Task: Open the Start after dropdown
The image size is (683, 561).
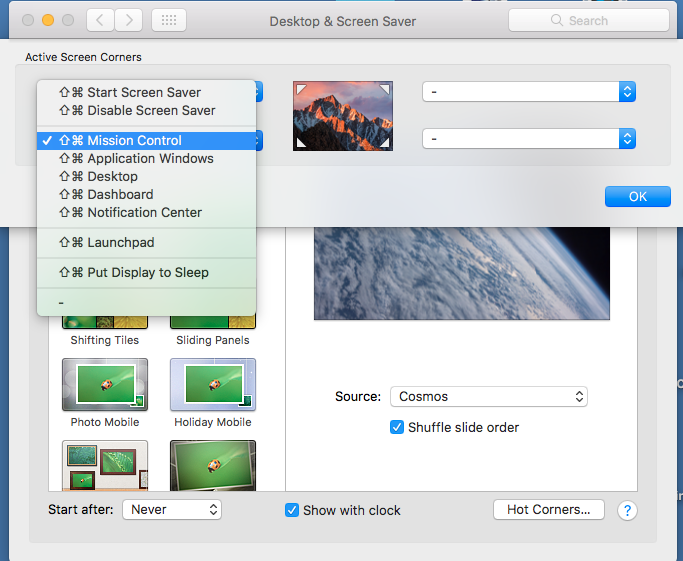Action: tap(171, 510)
